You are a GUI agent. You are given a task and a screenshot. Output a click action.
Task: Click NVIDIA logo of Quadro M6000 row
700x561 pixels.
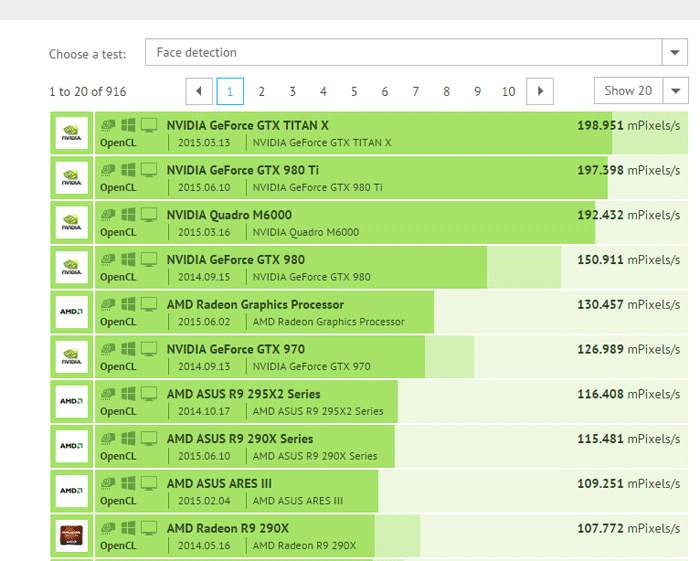71,222
